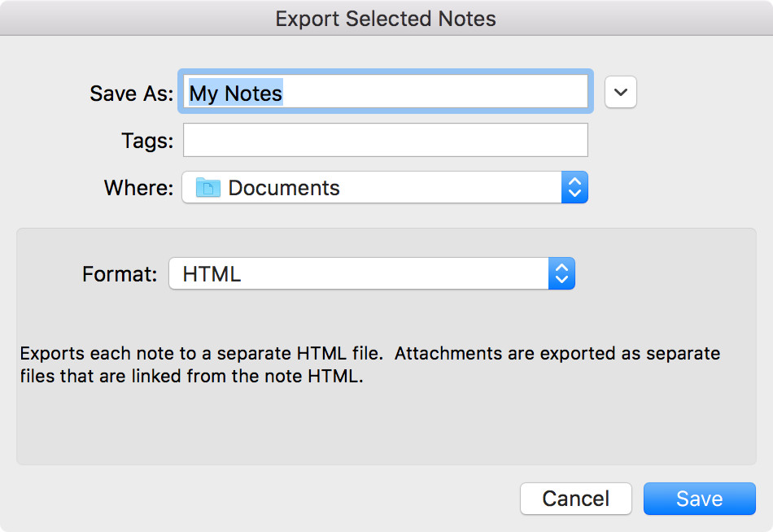Click the word HTML in Format popup

212,274
